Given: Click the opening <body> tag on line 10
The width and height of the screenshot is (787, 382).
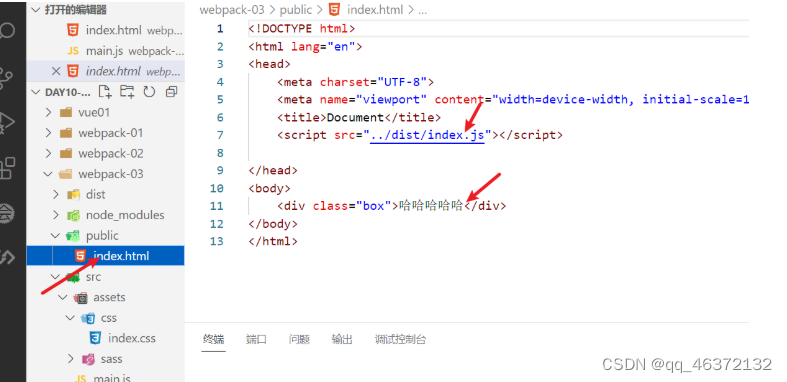Looking at the screenshot, I should [x=270, y=188].
